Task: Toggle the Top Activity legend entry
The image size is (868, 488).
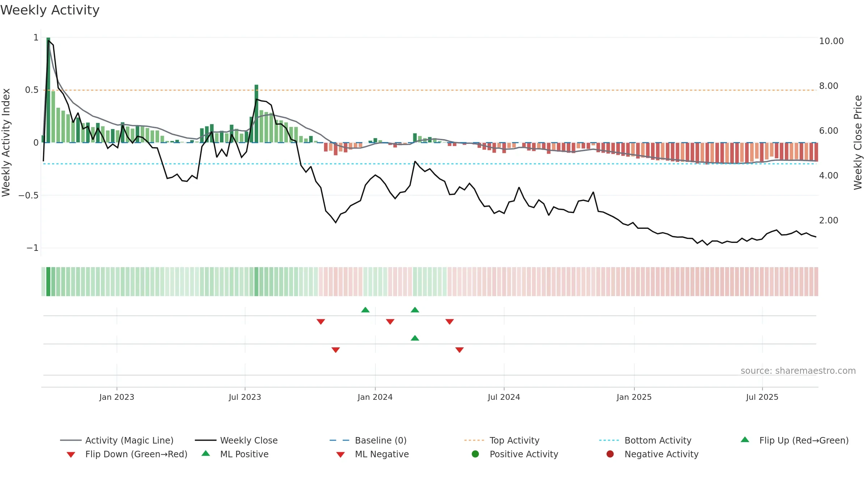Action: coord(502,440)
